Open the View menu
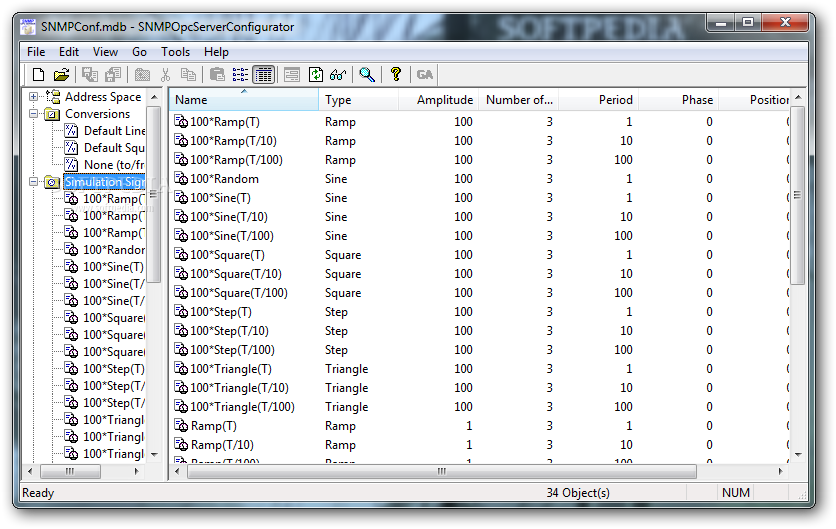This screenshot has height=529, width=836. pyautogui.click(x=105, y=52)
